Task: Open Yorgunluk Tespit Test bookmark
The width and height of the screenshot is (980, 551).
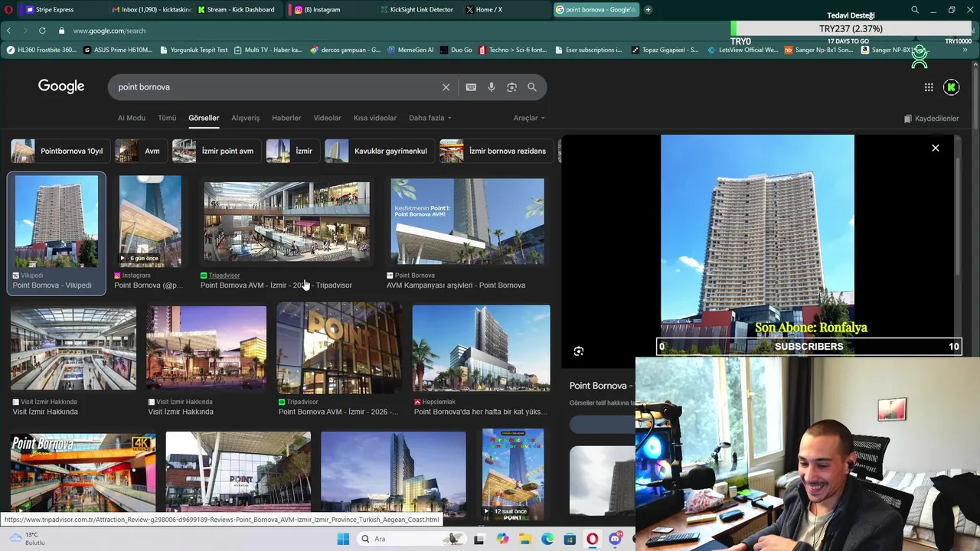Action: (194, 50)
